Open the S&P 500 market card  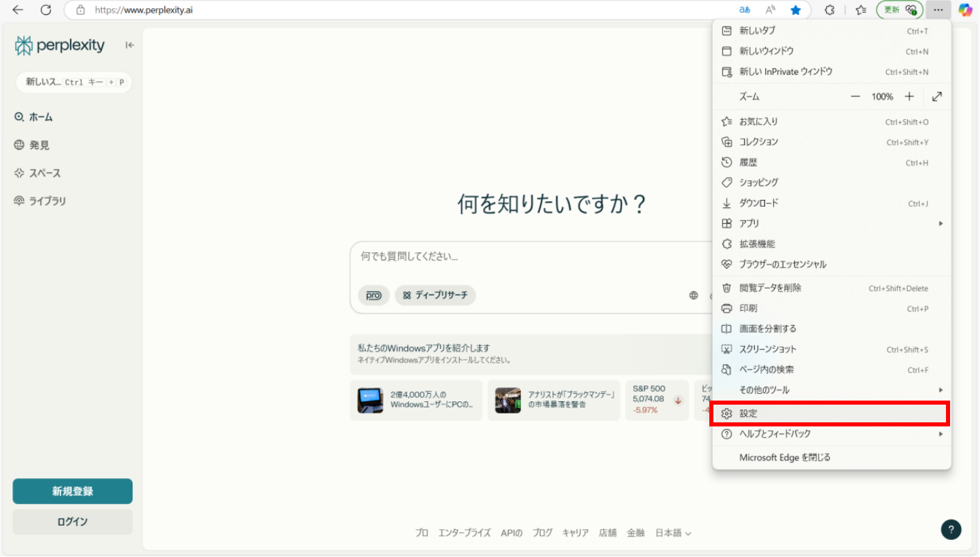point(657,401)
